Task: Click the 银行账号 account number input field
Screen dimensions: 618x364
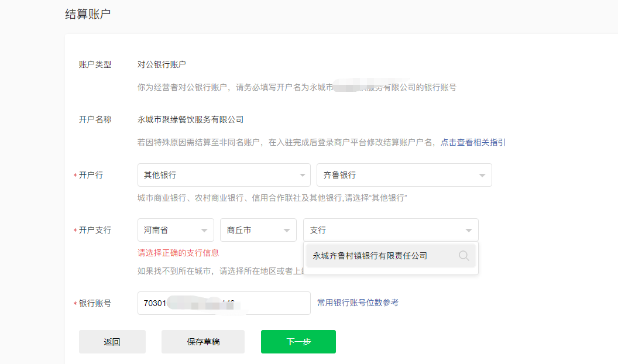Action: [224, 303]
